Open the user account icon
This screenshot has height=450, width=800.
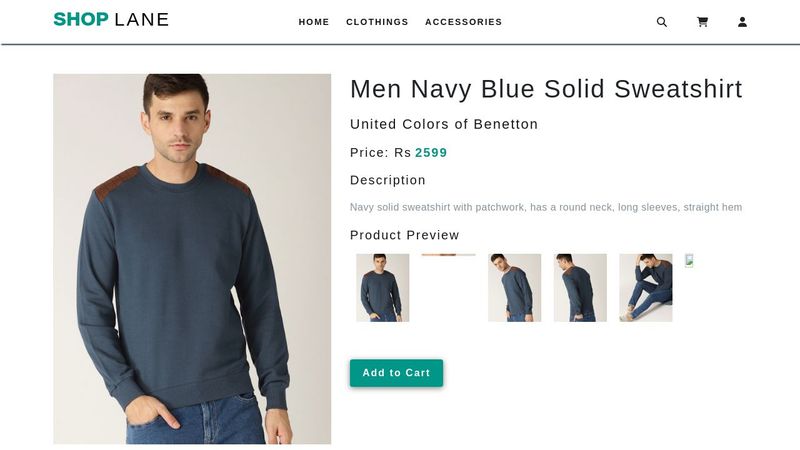point(742,22)
